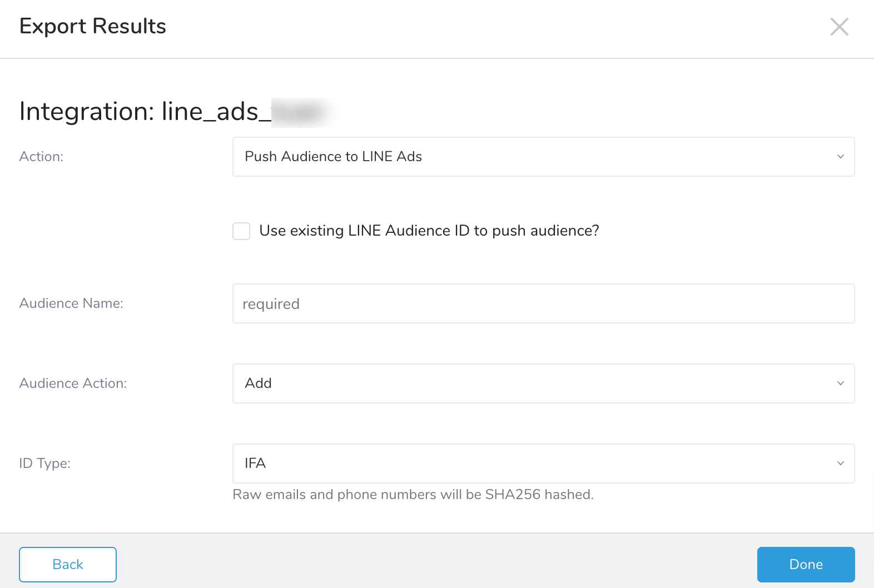This screenshot has width=874, height=588.
Task: Click the chevron arrow on the Action dropdown
Action: tap(840, 157)
